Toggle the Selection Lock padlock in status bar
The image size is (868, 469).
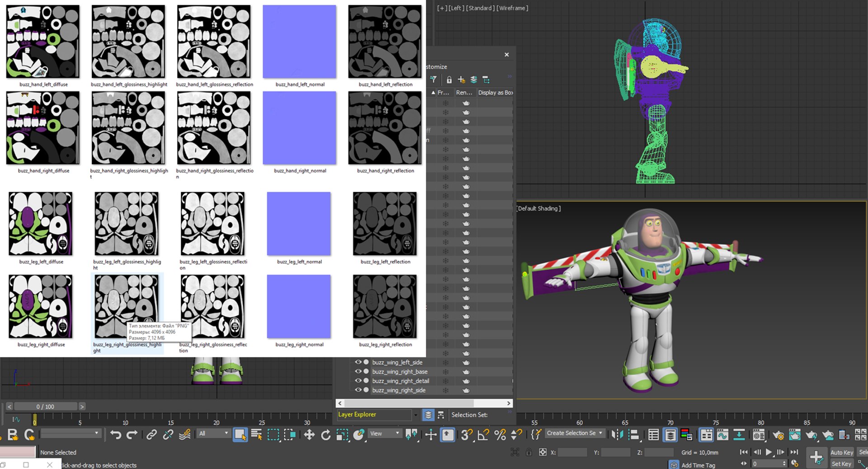point(528,452)
